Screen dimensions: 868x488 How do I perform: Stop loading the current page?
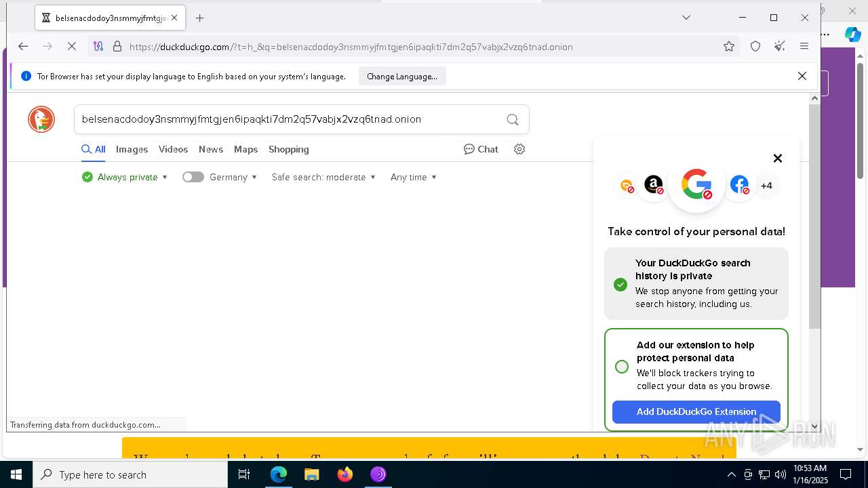[72, 47]
